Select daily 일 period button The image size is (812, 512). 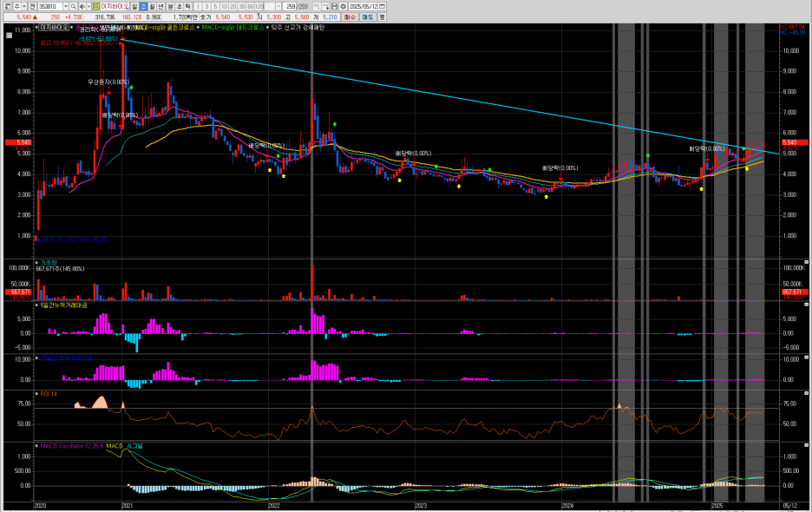134,6
